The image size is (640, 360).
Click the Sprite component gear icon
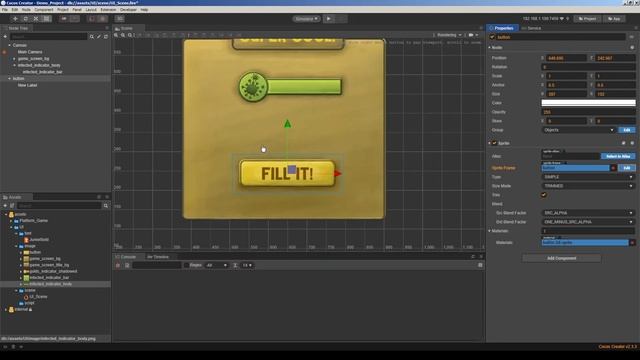(x=632, y=143)
